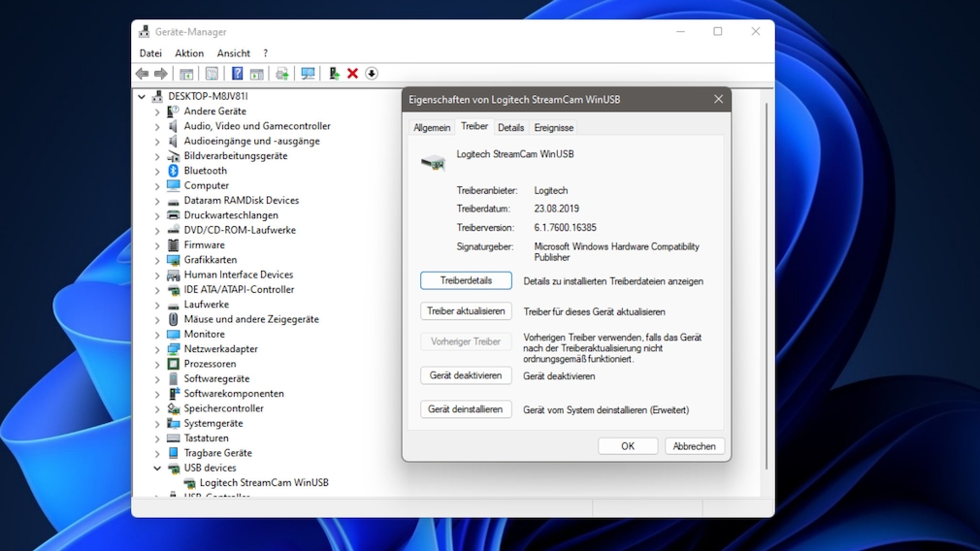Click the Gerät deinstallieren button
Screen dimensions: 980x551
coord(466,409)
